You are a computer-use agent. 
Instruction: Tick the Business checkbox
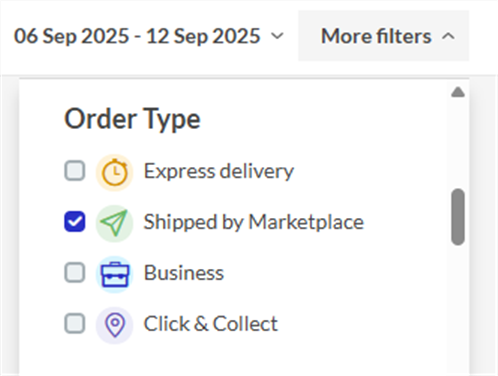coord(75,272)
